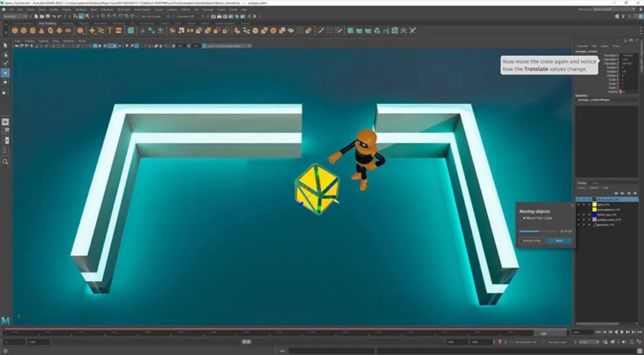Open the viewport Shading menu
This screenshot has width=644, height=355.
[30, 41]
